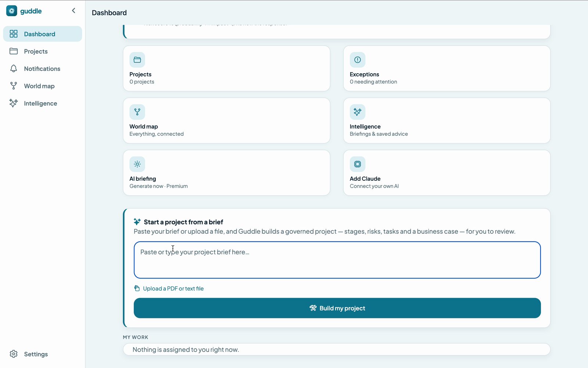Image resolution: width=588 pixels, height=368 pixels.
Task: Open Intelligence in the sidebar
Action: pyautogui.click(x=43, y=103)
